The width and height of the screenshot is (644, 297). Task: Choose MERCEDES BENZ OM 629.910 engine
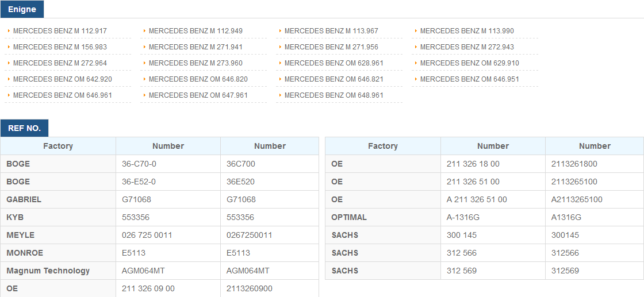[x=469, y=63]
